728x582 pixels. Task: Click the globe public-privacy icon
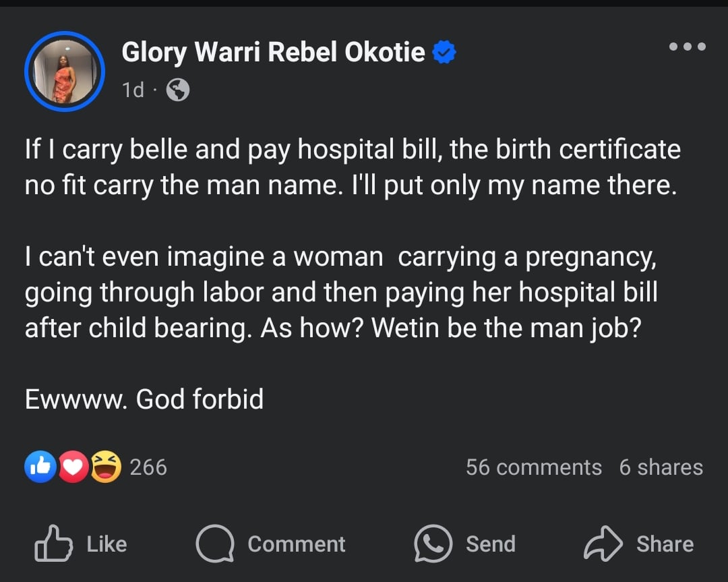pos(177,90)
